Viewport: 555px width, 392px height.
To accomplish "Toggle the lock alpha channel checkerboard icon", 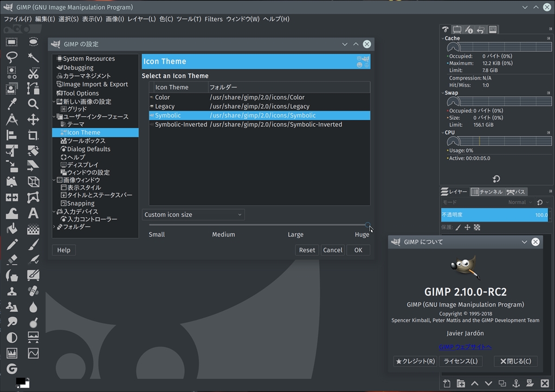I will point(477,227).
